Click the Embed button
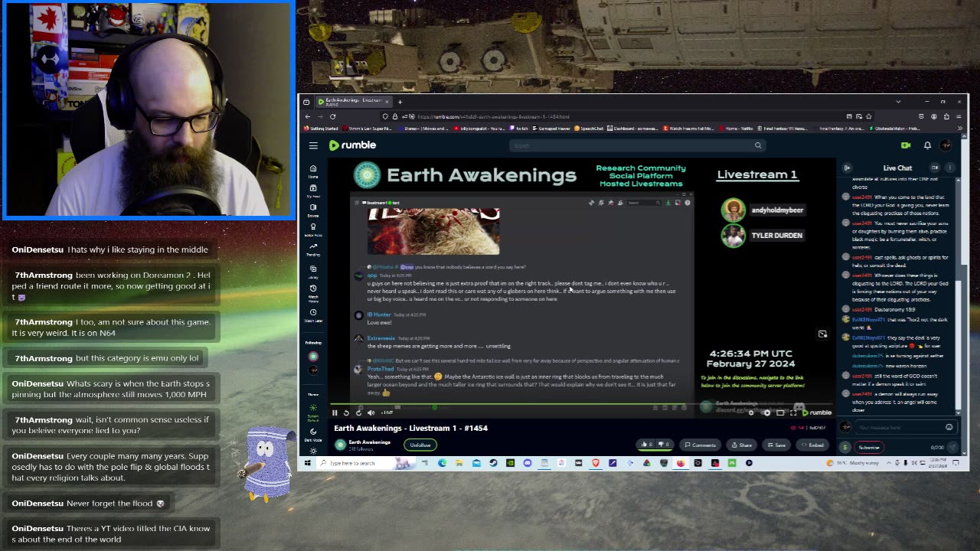 (812, 445)
